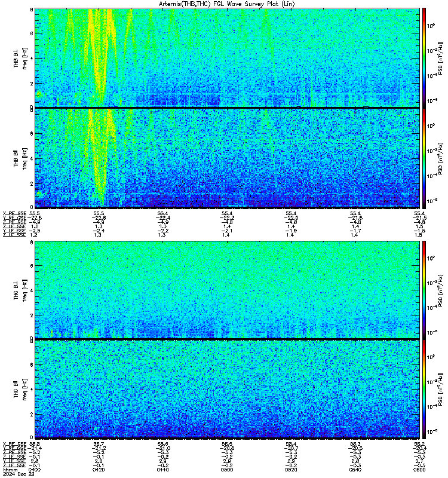Click the THB Y position value -22.0

pos(291,217)
